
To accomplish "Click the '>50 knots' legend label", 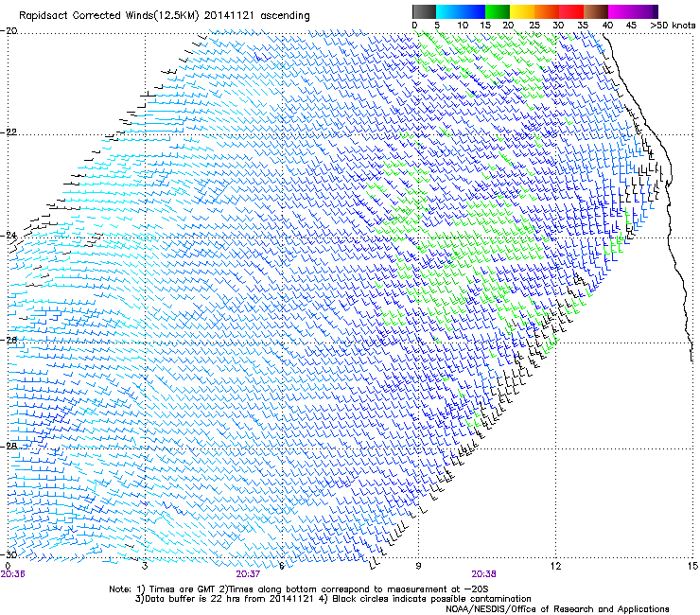I will point(673,26).
